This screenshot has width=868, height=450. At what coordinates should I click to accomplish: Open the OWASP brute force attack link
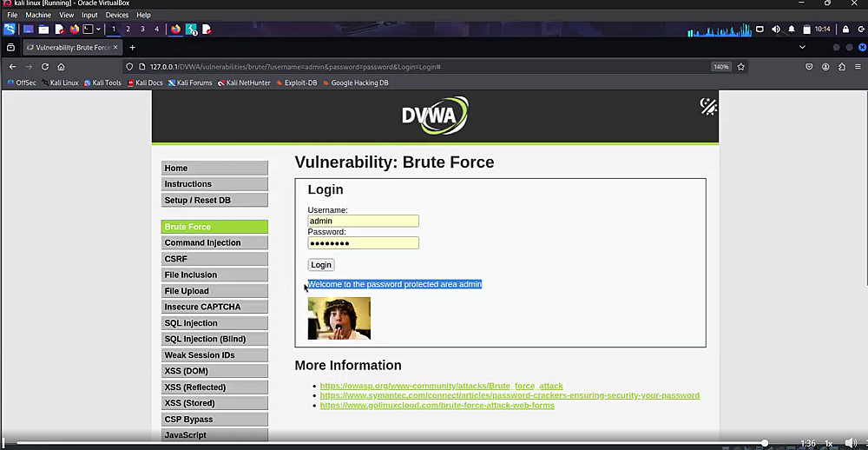tap(441, 386)
